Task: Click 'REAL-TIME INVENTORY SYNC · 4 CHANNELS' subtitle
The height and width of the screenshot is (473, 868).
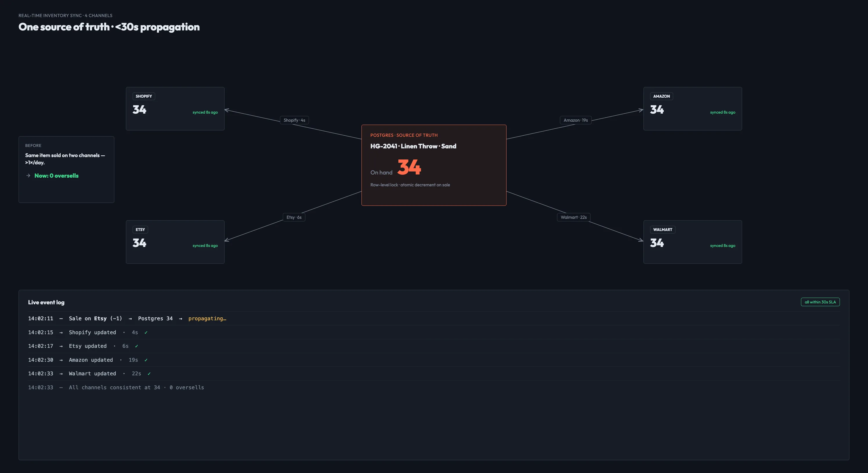Action: point(65,15)
